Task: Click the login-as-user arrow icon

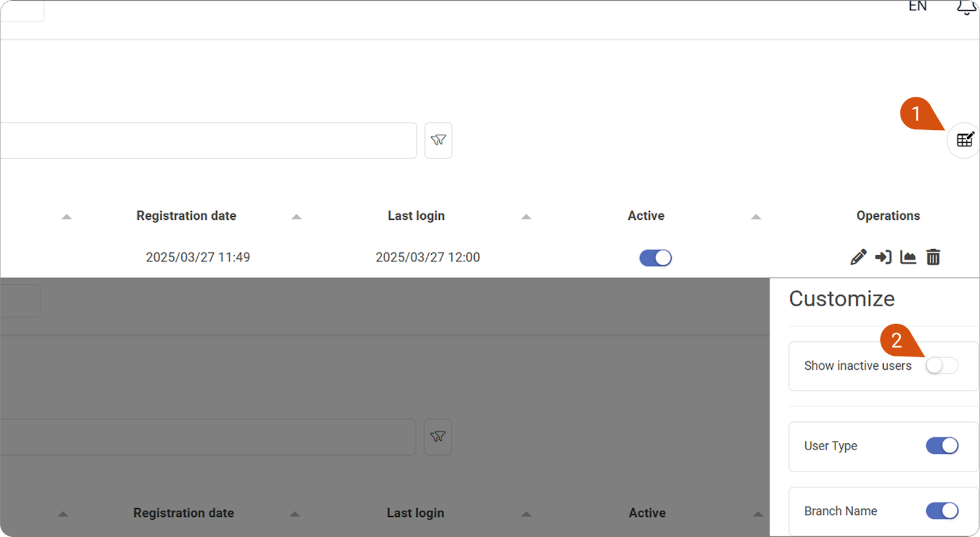Action: click(883, 257)
